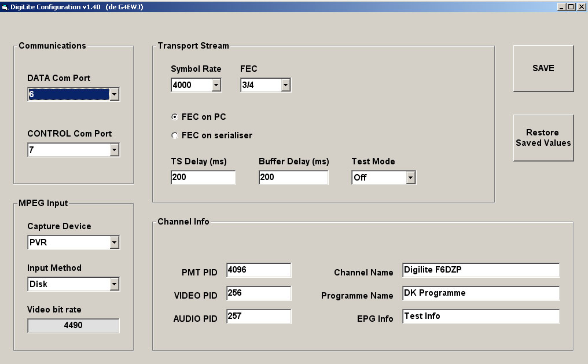This screenshot has width=588, height=364.
Task: Click the AUDIO PID input field
Action: (259, 317)
